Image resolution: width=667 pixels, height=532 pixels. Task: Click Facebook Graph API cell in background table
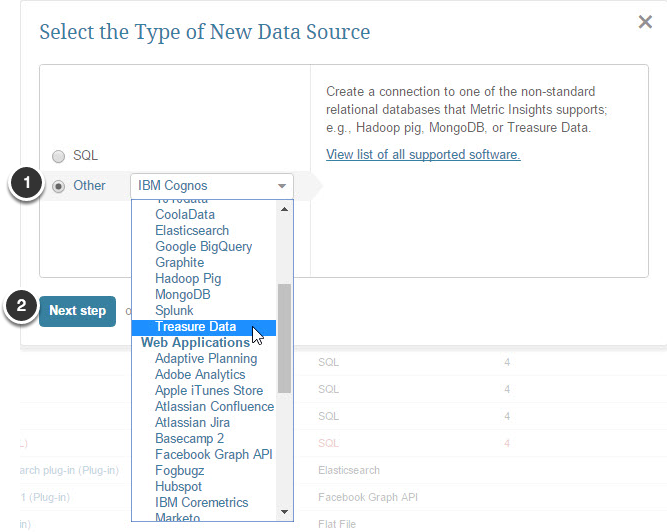368,497
